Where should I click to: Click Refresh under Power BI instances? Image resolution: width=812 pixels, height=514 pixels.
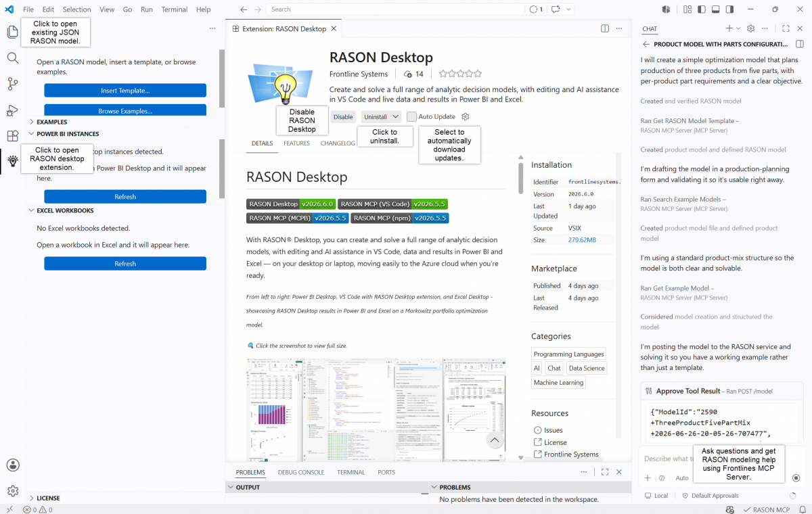(x=125, y=197)
